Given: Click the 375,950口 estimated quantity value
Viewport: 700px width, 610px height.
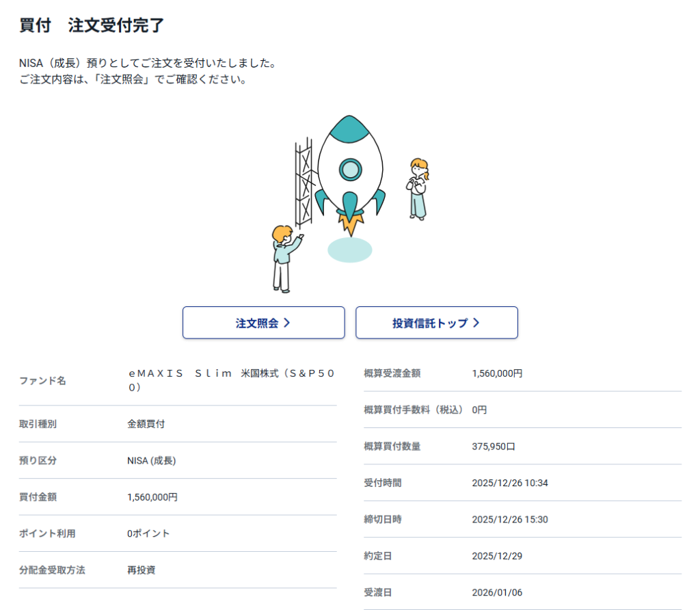Looking at the screenshot, I should click(494, 447).
